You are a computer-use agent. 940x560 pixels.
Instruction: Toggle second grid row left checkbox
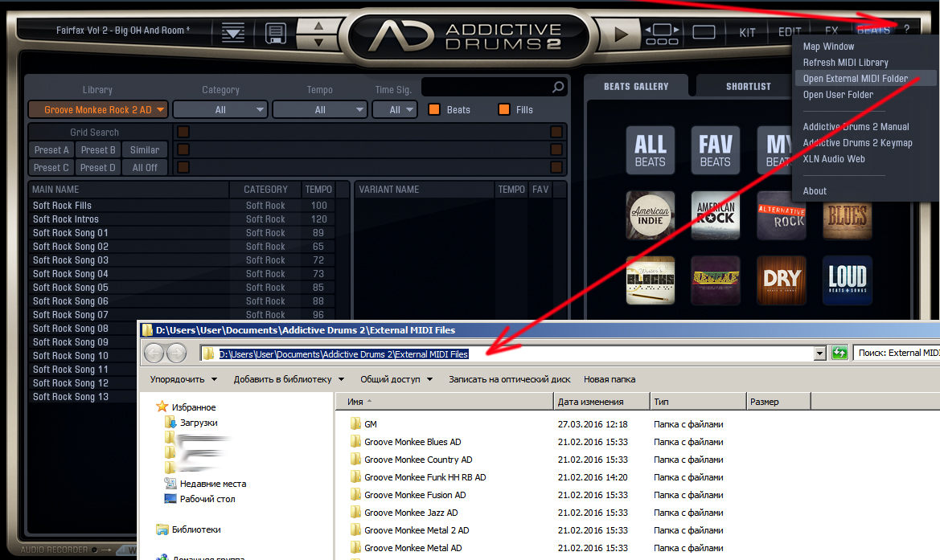(x=183, y=149)
